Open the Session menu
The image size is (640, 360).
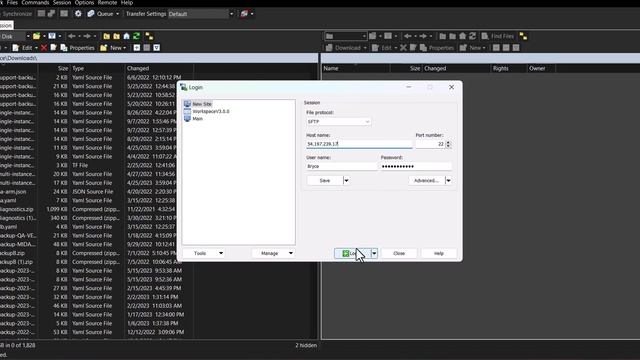point(62,3)
